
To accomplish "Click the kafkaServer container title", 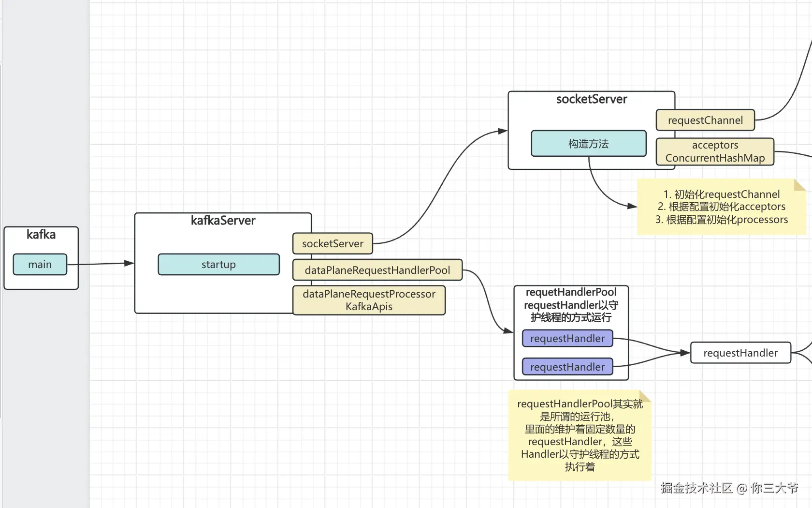I will [x=223, y=221].
